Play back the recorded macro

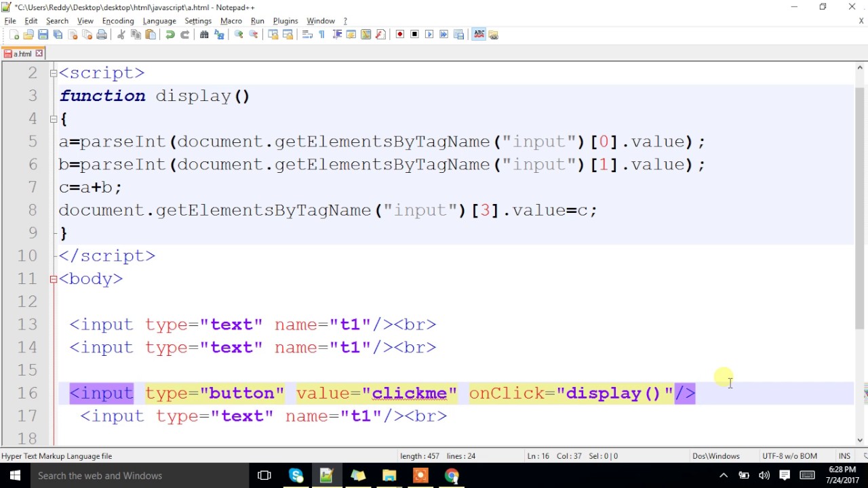point(429,35)
